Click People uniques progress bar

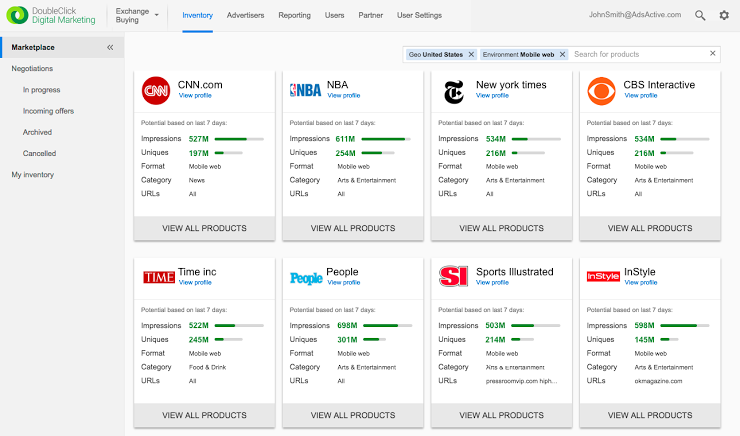[375, 339]
